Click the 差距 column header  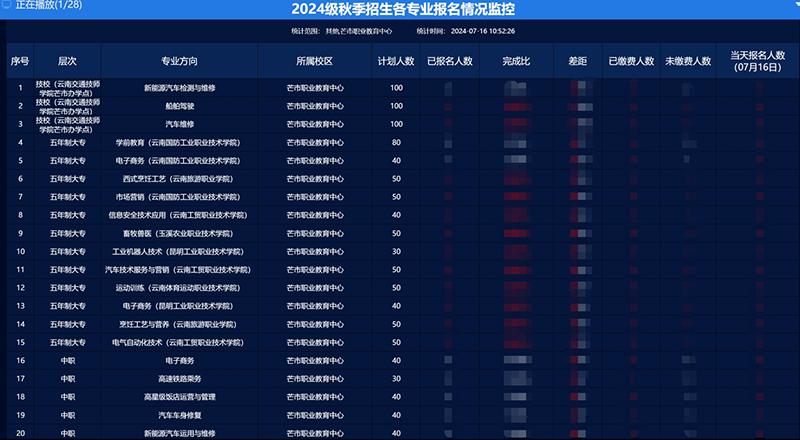coord(578,61)
